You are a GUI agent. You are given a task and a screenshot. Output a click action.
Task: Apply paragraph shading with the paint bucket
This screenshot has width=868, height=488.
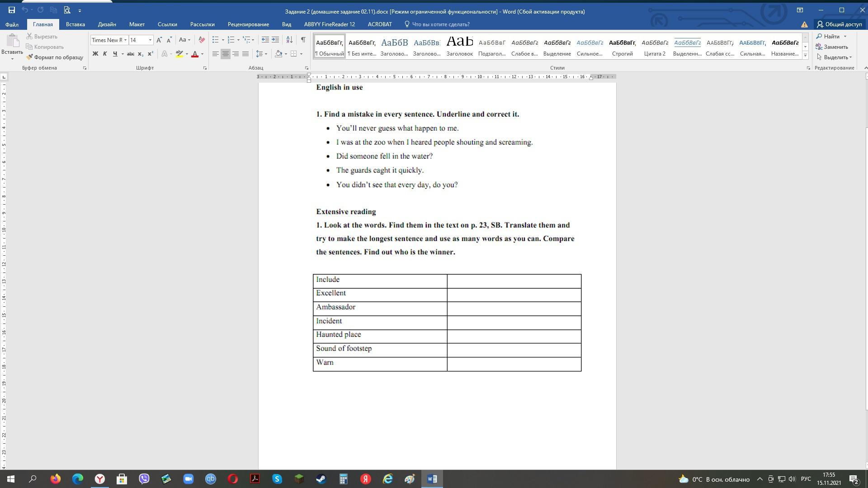tap(278, 54)
